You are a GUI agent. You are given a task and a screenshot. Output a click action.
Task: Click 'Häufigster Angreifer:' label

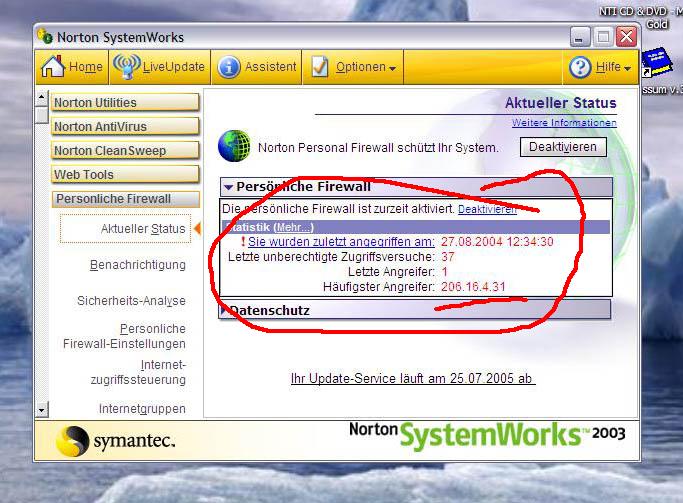coord(379,287)
